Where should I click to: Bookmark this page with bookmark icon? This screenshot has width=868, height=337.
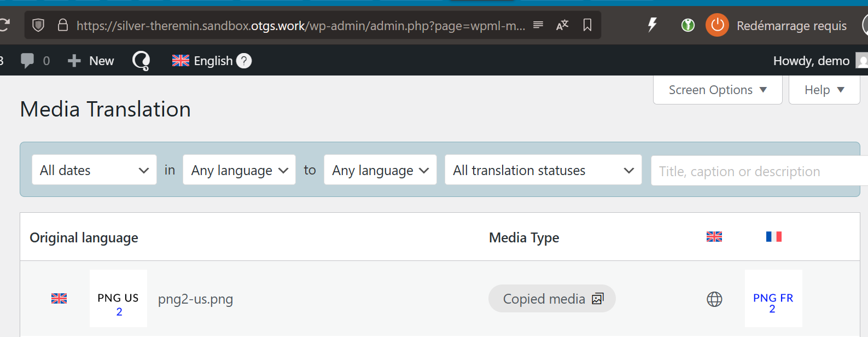point(587,25)
